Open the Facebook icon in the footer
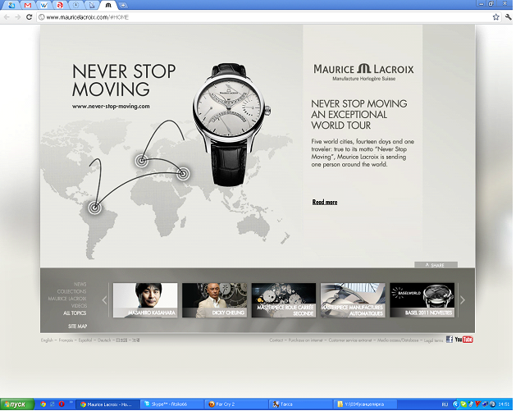 (449, 340)
